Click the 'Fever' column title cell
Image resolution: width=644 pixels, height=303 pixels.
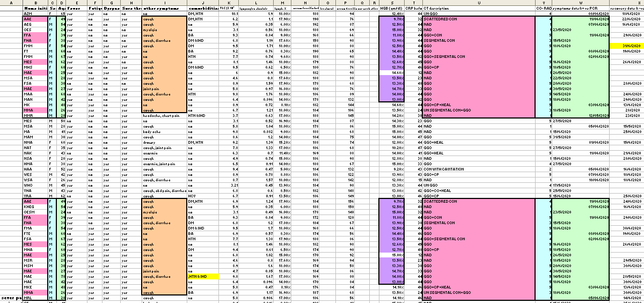pyautogui.click(x=76, y=9)
